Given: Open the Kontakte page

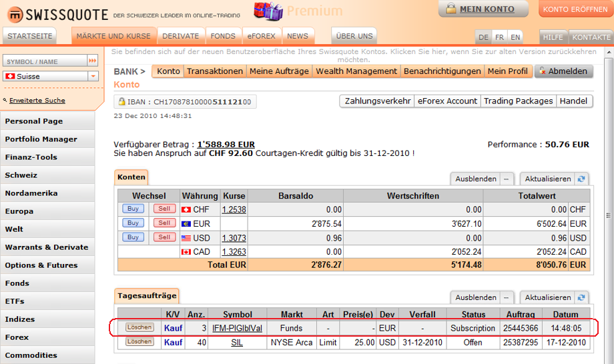Looking at the screenshot, I should click(591, 37).
